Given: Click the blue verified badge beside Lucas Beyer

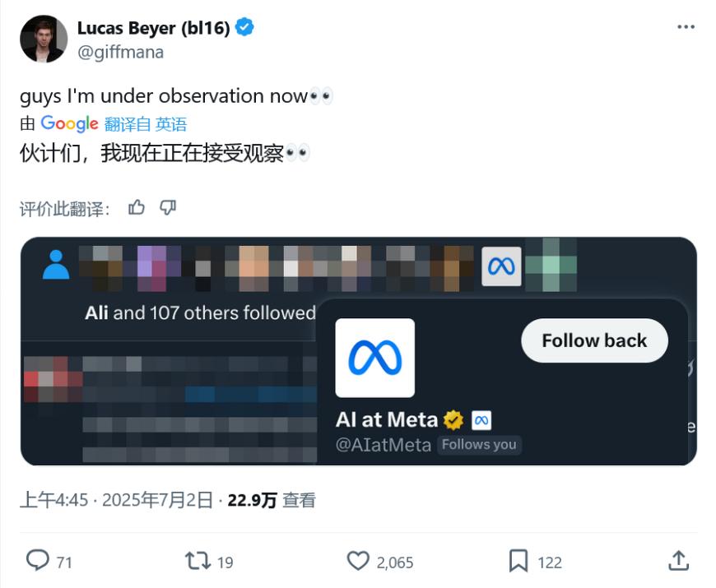Looking at the screenshot, I should 244,27.
